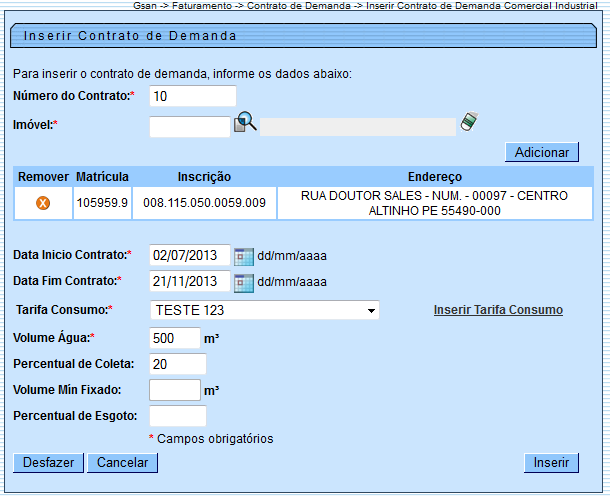Click the Imóvel input box
The image size is (610, 498).
click(189, 127)
